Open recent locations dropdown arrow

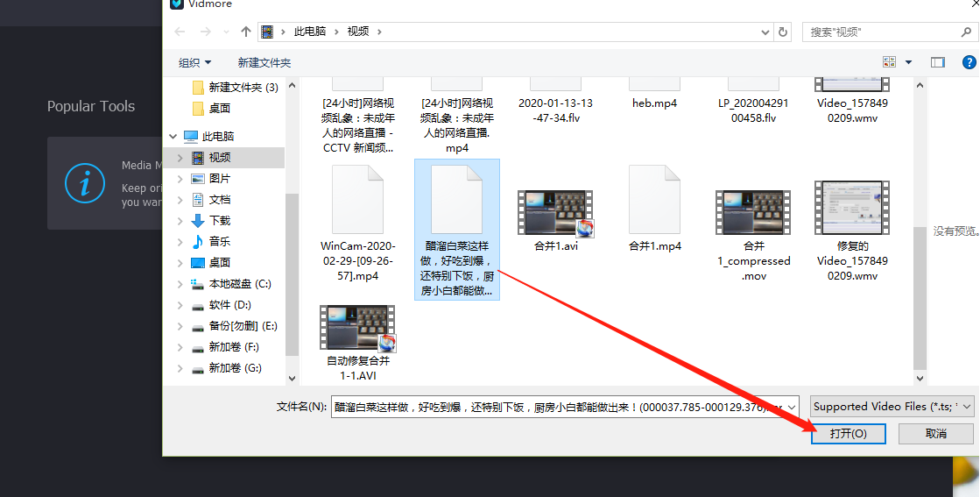click(x=226, y=32)
